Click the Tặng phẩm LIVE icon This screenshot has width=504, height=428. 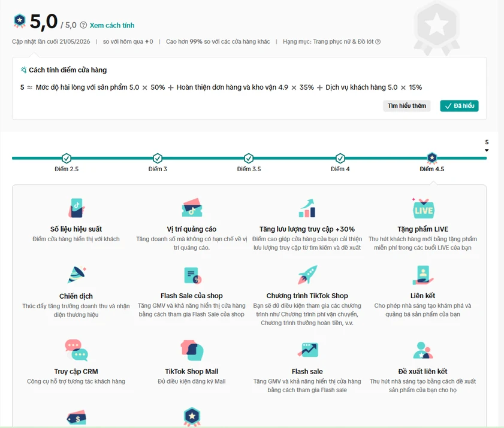pos(423,208)
